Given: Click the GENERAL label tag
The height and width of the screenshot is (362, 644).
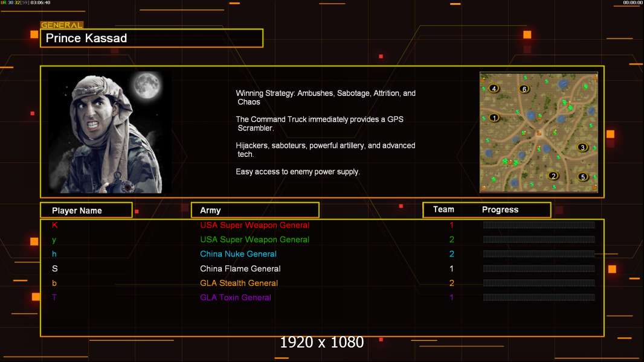Looking at the screenshot, I should 62,25.
